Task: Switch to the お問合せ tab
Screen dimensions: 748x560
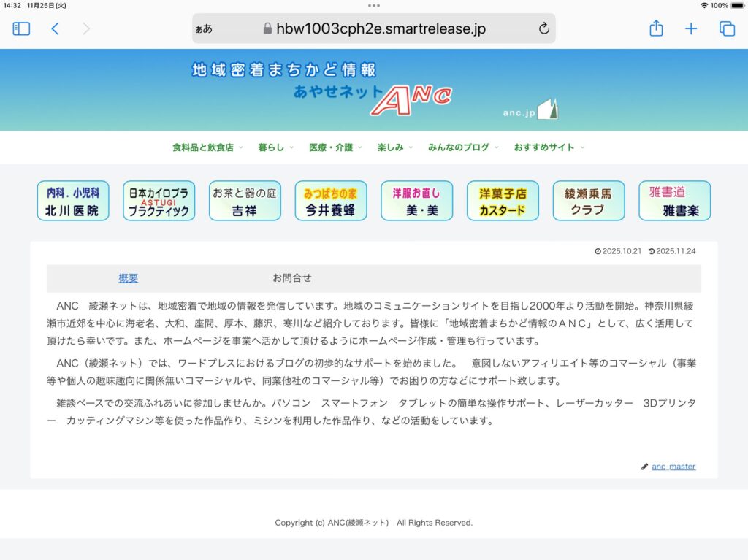Action: [x=292, y=278]
